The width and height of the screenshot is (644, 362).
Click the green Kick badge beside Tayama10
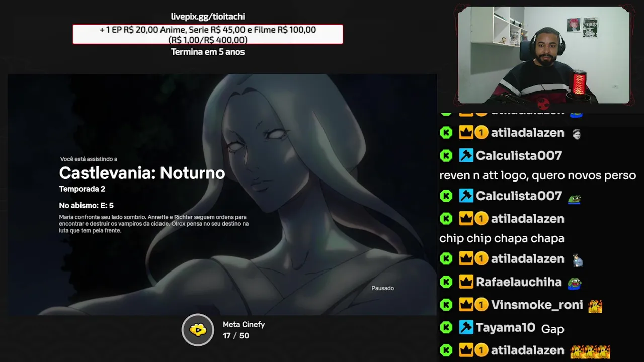pyautogui.click(x=446, y=328)
